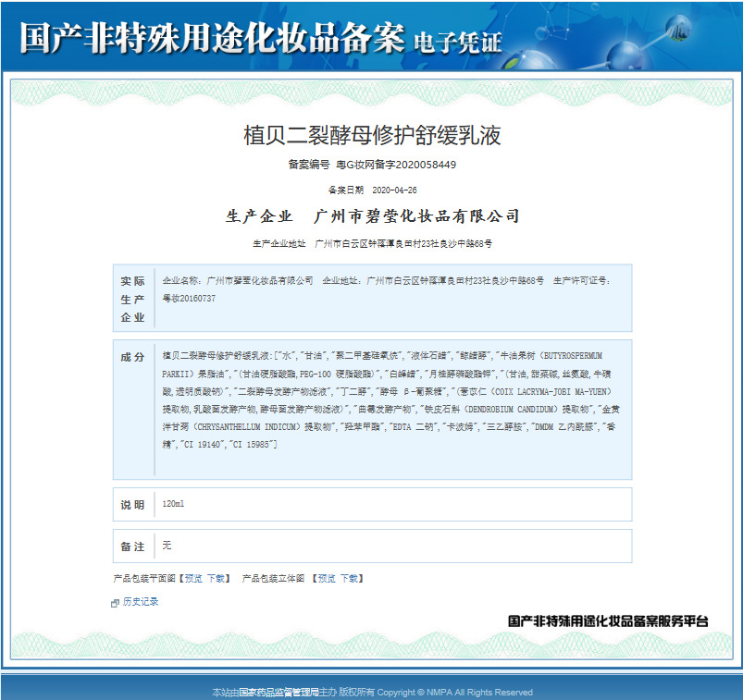Click the 生产企业地址 address line
This screenshot has width=743, height=700.
pos(372,244)
